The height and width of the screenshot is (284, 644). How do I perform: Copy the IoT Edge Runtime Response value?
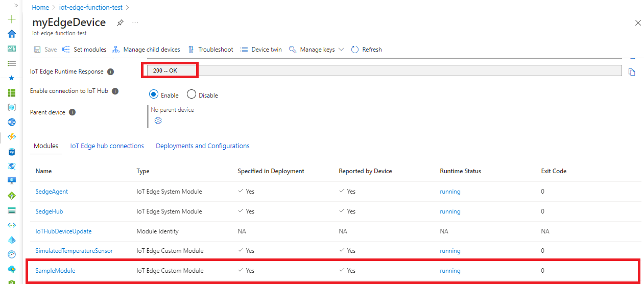point(632,72)
